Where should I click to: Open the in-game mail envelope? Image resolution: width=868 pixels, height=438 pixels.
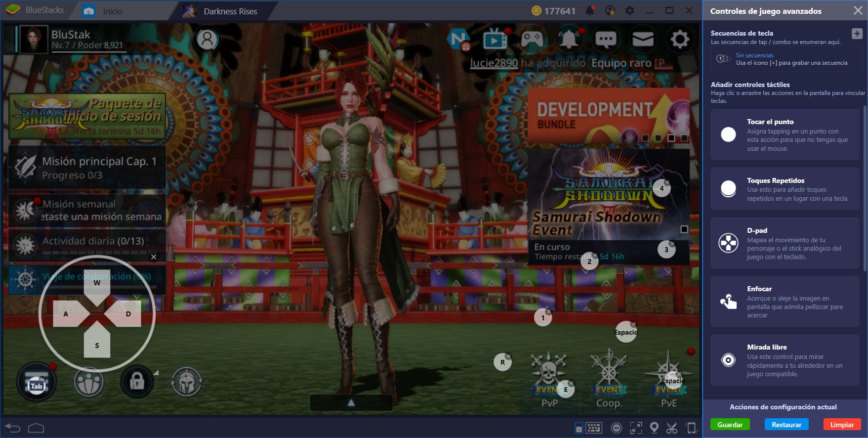(643, 39)
